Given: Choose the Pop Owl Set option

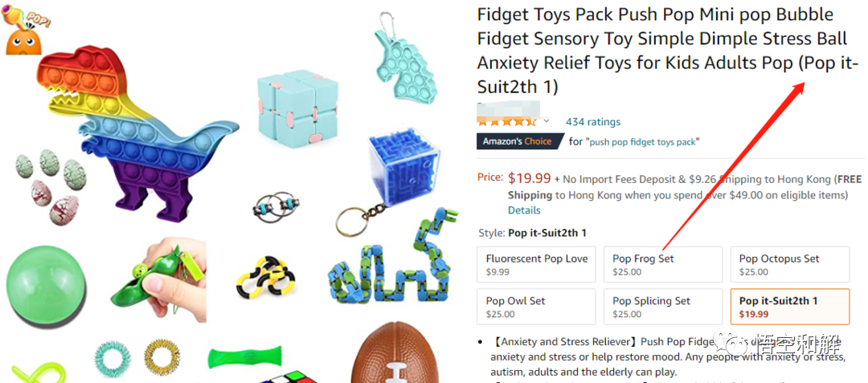Looking at the screenshot, I should click(536, 307).
